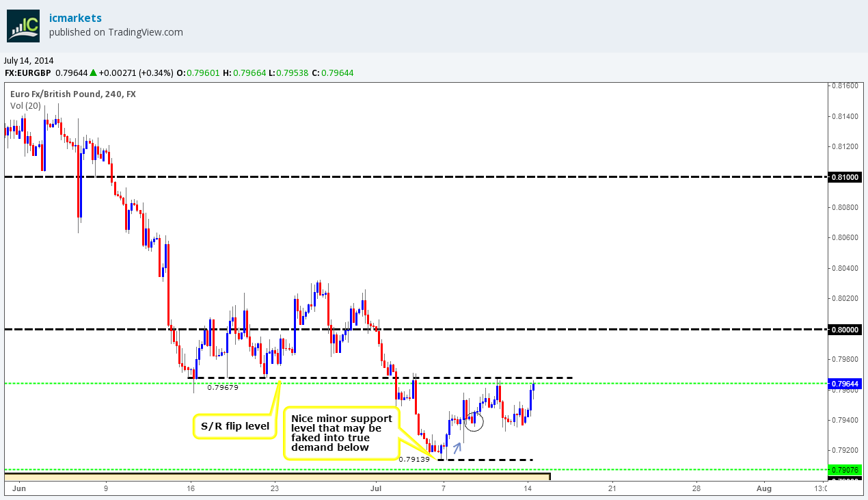The image size is (868, 500).
Task: Click the 7 date label on time axis
Action: pos(444,488)
